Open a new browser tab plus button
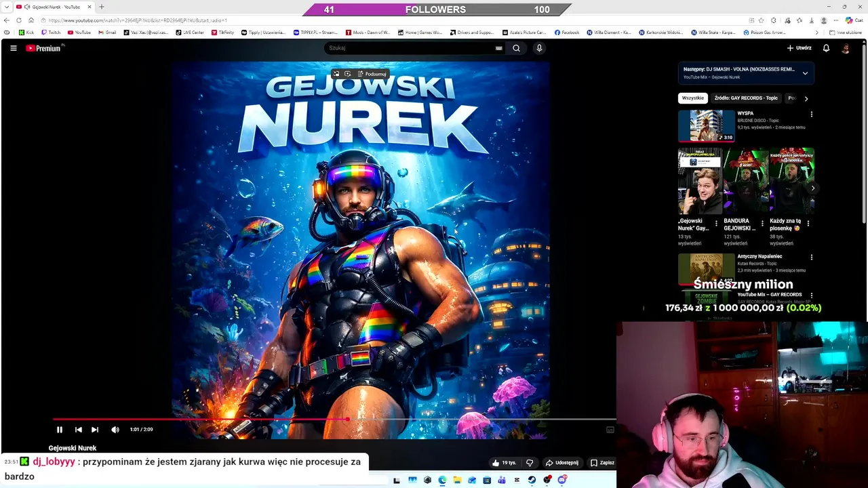Viewport: 868px width, 488px height. point(101,7)
